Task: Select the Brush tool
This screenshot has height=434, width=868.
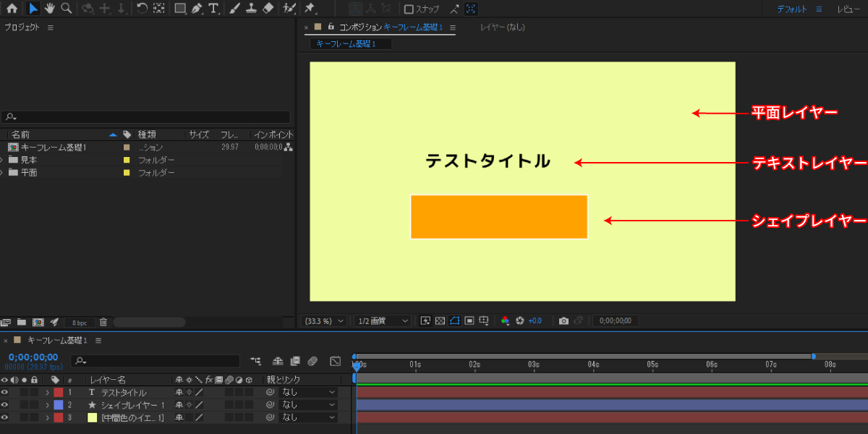Action: tap(235, 9)
